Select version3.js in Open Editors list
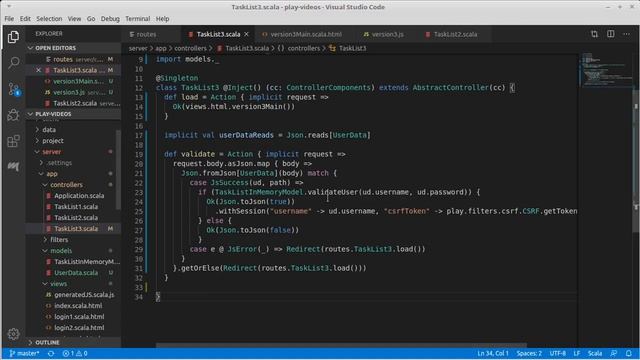640x360 pixels. (x=73, y=92)
